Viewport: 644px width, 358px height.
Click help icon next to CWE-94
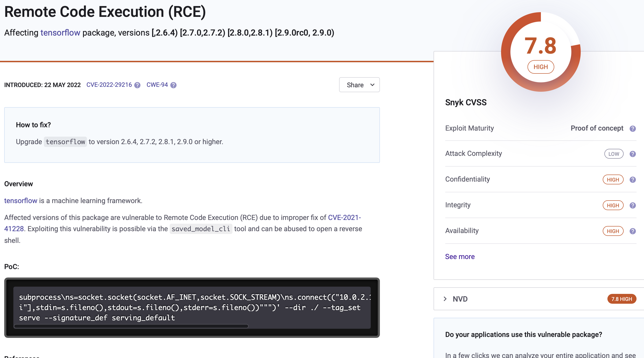coord(173,85)
